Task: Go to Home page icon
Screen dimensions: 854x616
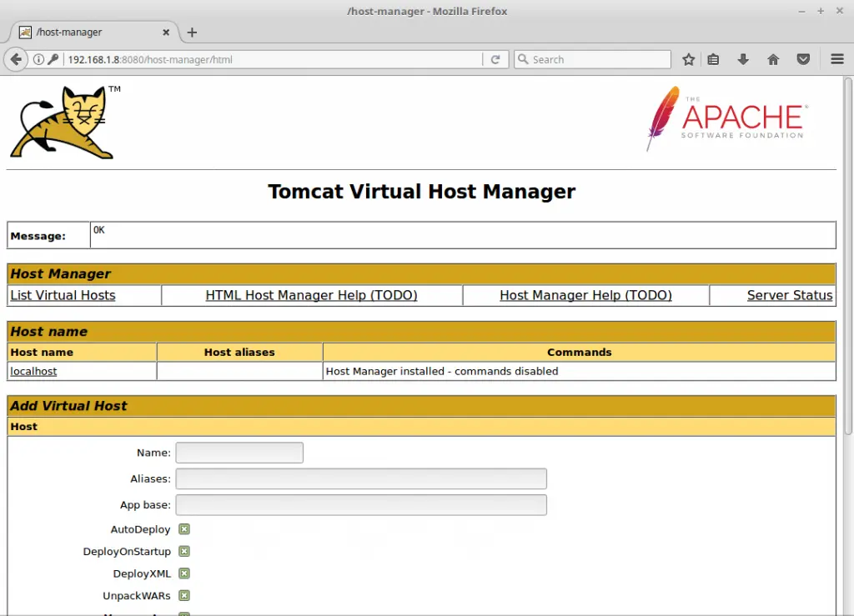Action: [x=773, y=59]
